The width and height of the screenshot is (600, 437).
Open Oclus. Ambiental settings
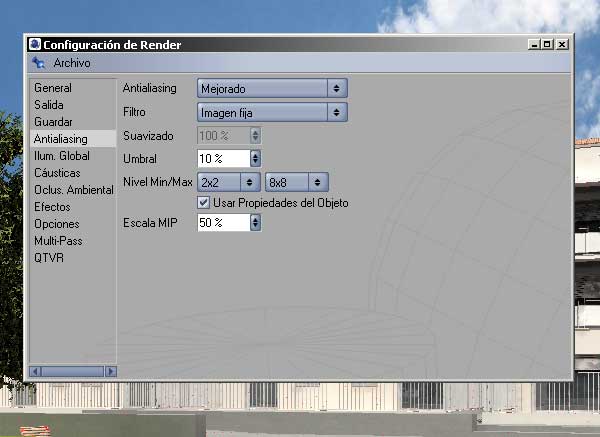[x=74, y=190]
